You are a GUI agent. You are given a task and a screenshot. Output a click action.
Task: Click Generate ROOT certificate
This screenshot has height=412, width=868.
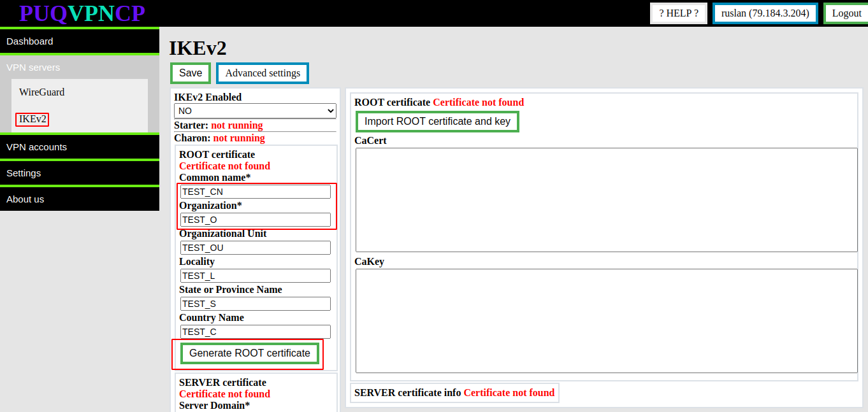tap(250, 353)
